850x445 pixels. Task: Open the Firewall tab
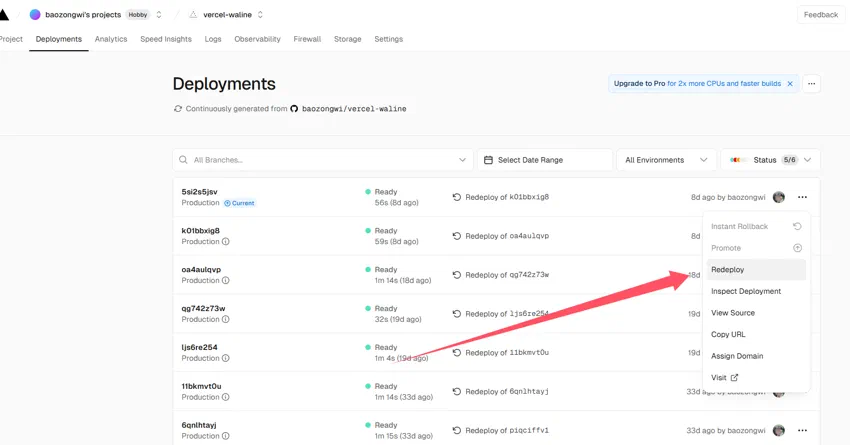(x=307, y=39)
